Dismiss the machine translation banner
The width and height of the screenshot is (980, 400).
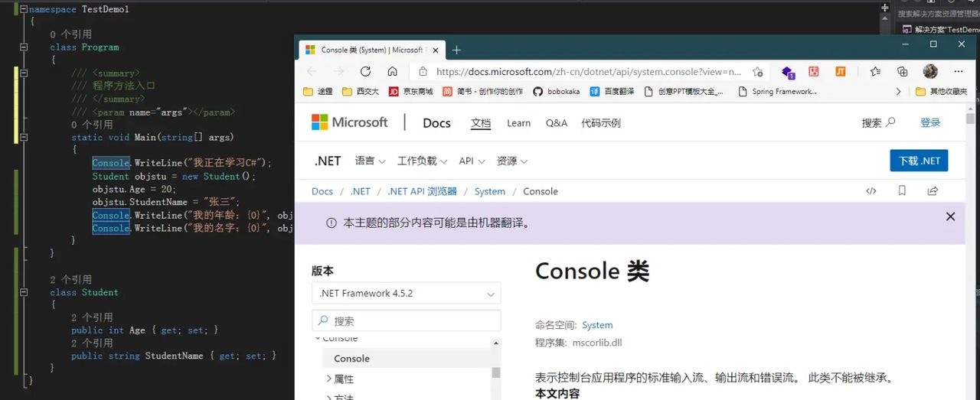click(950, 216)
